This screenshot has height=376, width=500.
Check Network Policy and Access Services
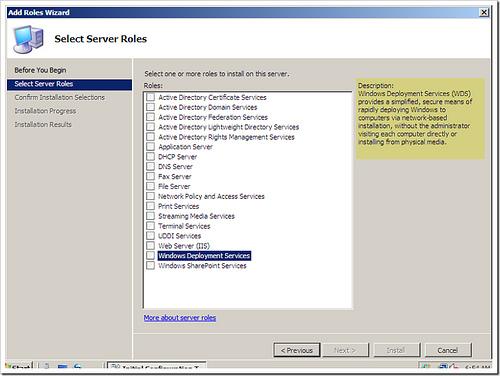coord(150,196)
